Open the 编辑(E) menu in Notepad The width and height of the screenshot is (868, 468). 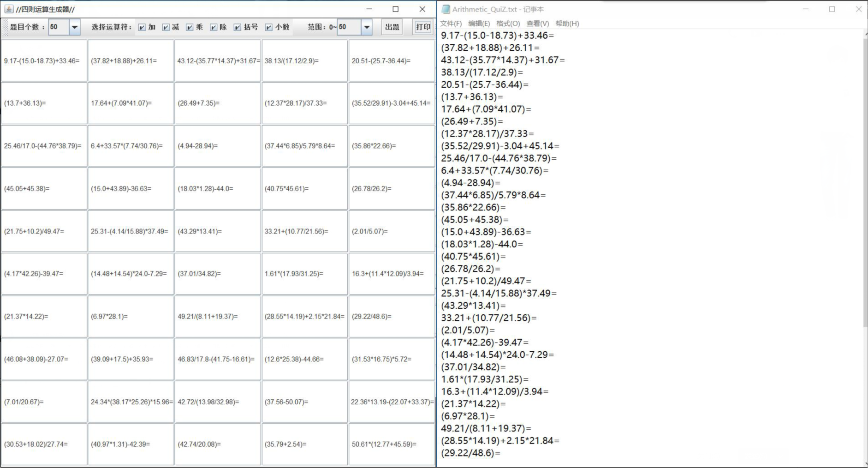click(x=479, y=24)
